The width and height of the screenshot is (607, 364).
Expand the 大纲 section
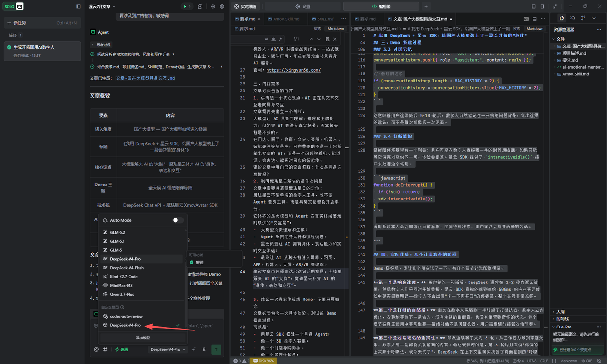(578, 312)
